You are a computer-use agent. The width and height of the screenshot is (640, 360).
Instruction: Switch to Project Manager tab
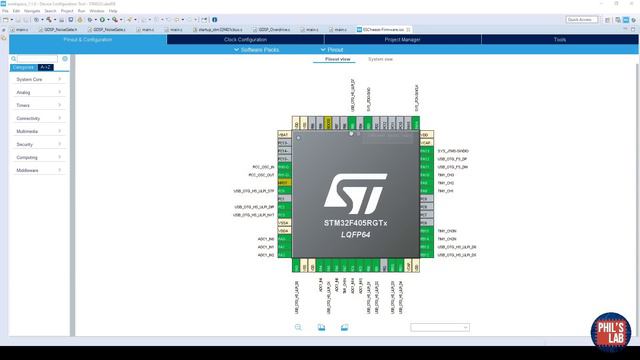(402, 40)
